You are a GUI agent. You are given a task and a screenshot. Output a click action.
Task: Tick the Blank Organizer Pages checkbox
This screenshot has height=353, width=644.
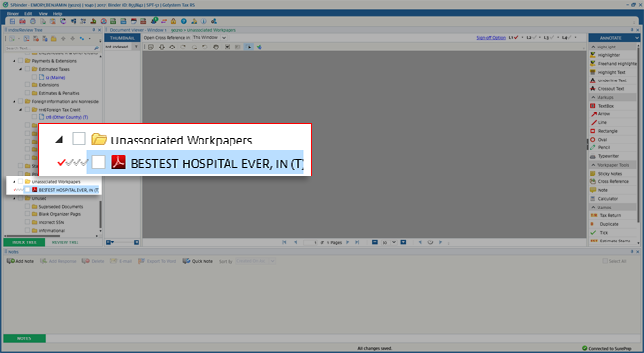(27, 214)
